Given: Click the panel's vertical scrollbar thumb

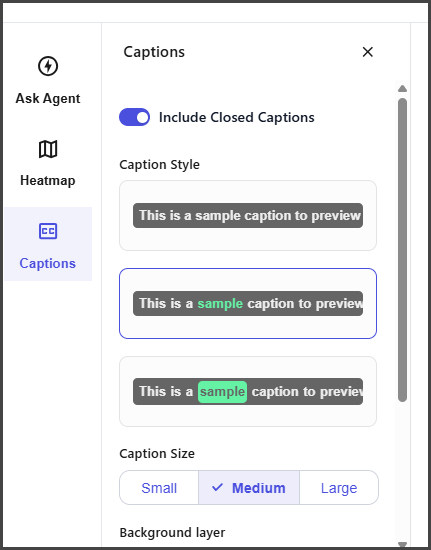Looking at the screenshot, I should [x=403, y=250].
